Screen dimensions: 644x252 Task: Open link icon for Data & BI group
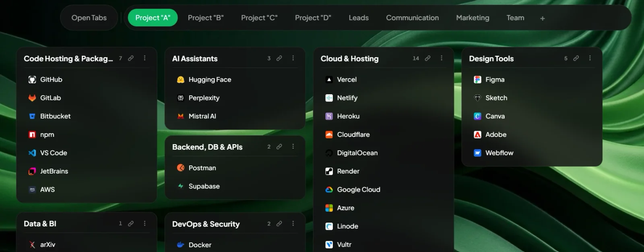[x=131, y=224]
